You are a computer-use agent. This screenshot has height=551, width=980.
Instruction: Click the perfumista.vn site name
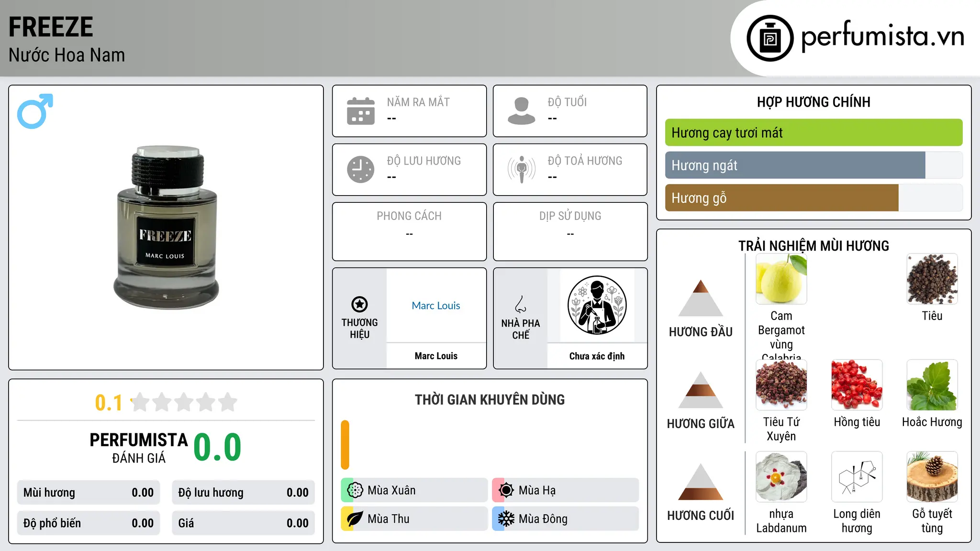[x=883, y=36]
